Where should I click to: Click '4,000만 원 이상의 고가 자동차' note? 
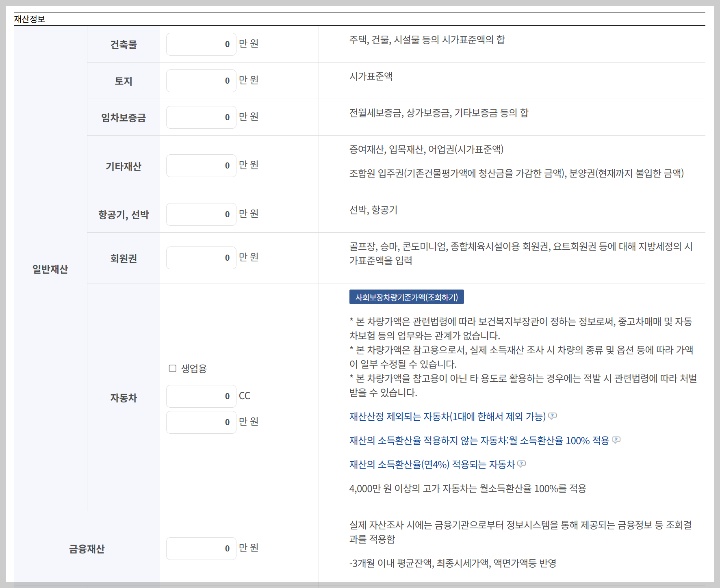point(468,489)
